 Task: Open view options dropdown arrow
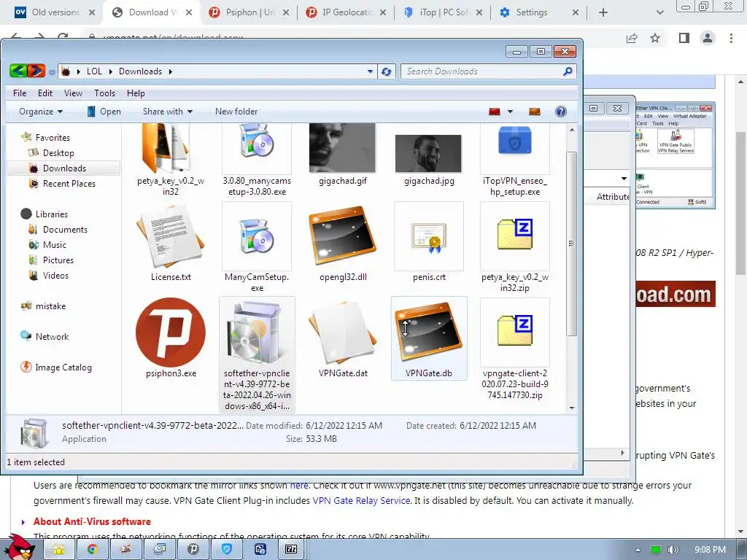point(510,112)
